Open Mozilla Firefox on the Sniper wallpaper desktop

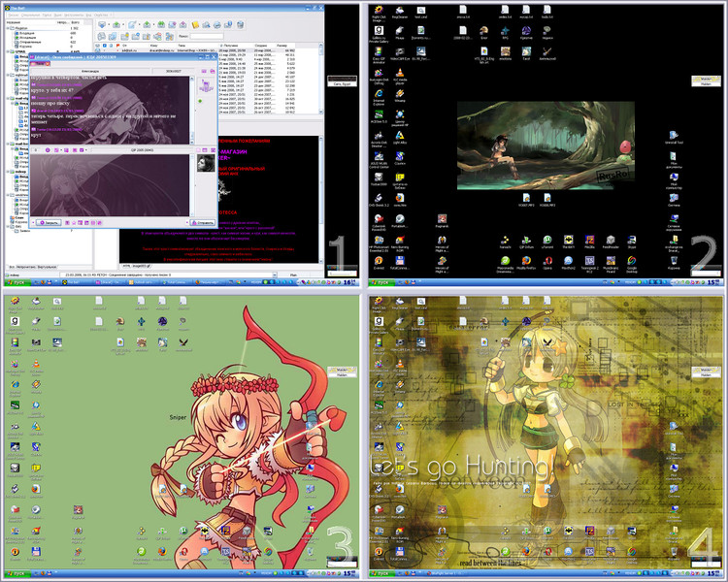162,552
